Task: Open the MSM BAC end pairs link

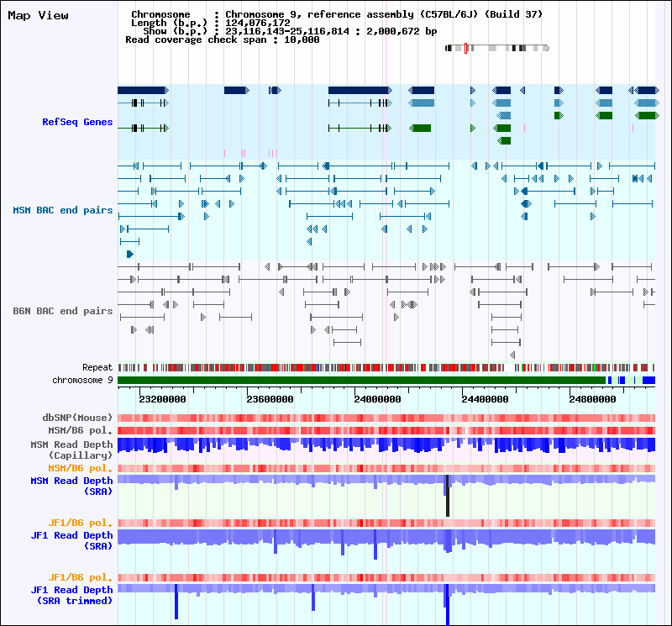Action: point(62,210)
